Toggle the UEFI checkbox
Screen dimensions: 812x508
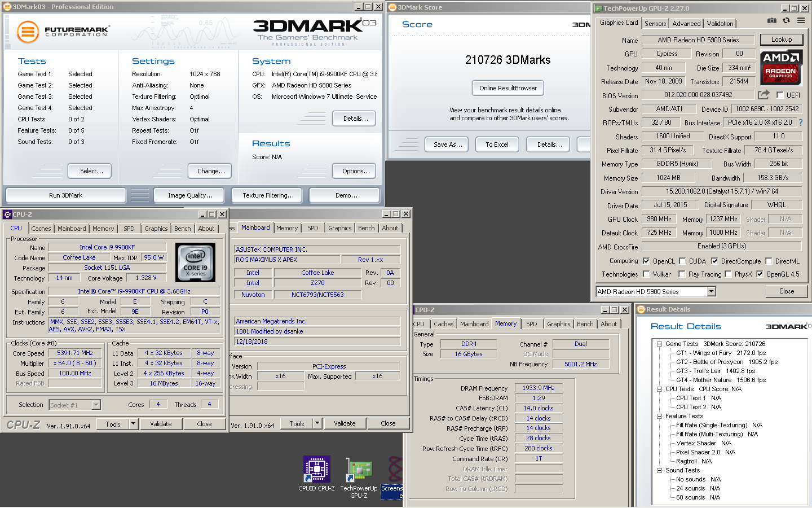click(x=780, y=95)
